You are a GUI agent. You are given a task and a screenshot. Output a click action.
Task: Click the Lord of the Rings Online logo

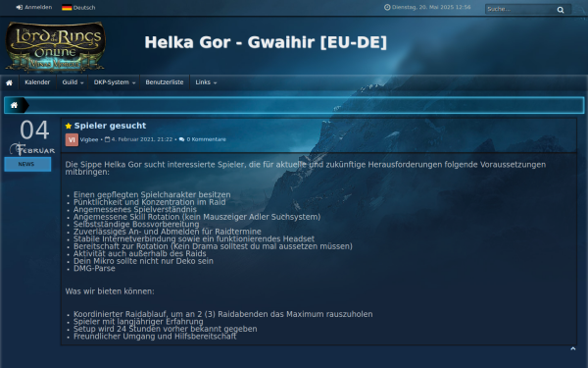click(55, 47)
